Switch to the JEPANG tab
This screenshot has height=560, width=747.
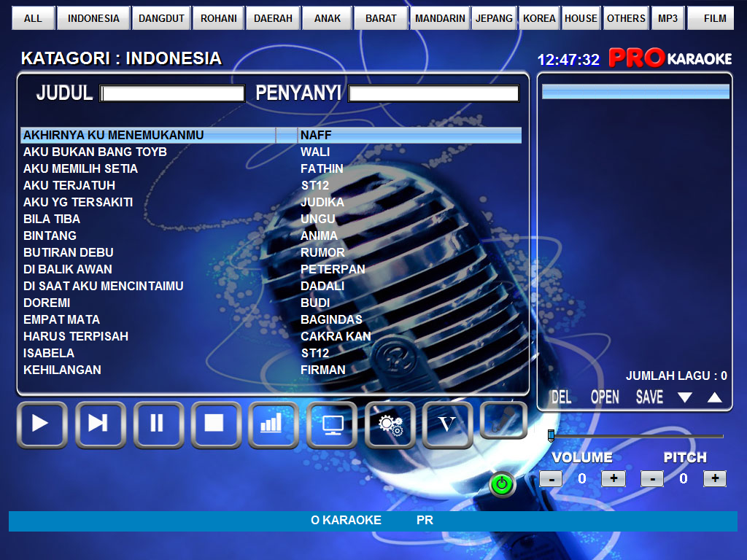tap(494, 18)
